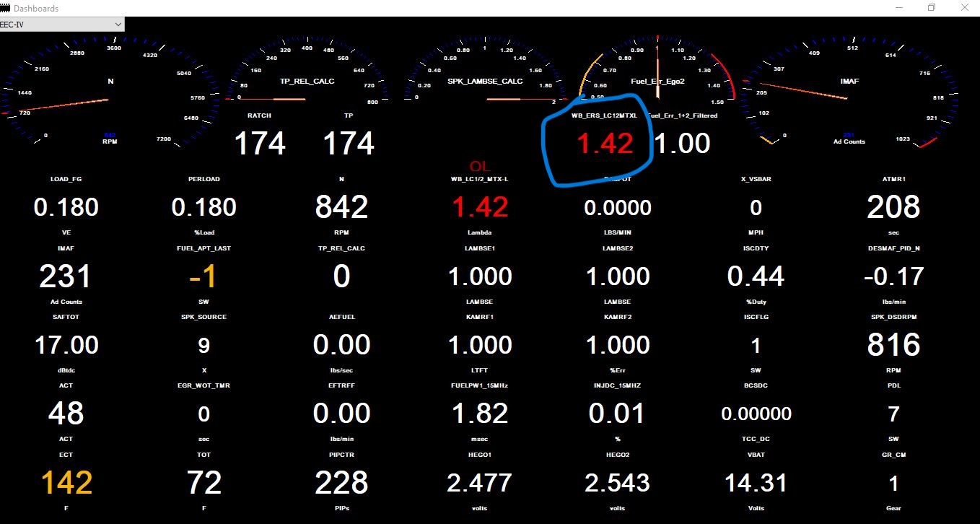Image resolution: width=980 pixels, height=524 pixels.
Task: Click the HEGO1 2.477 volts value
Action: click(479, 483)
